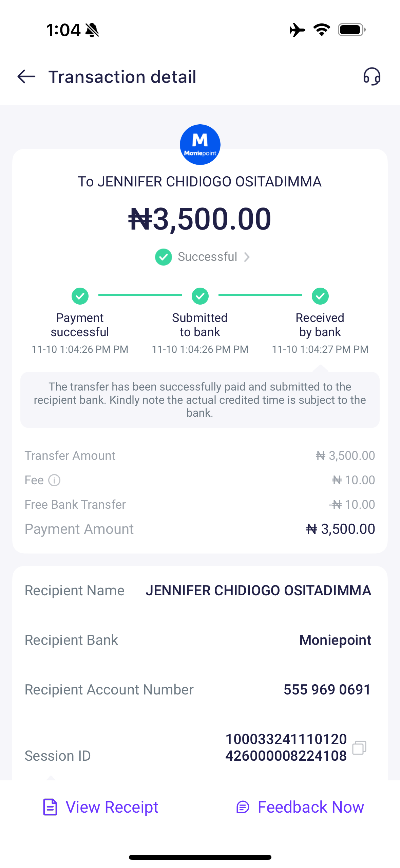Select the Payment successful step checkmark

click(80, 296)
